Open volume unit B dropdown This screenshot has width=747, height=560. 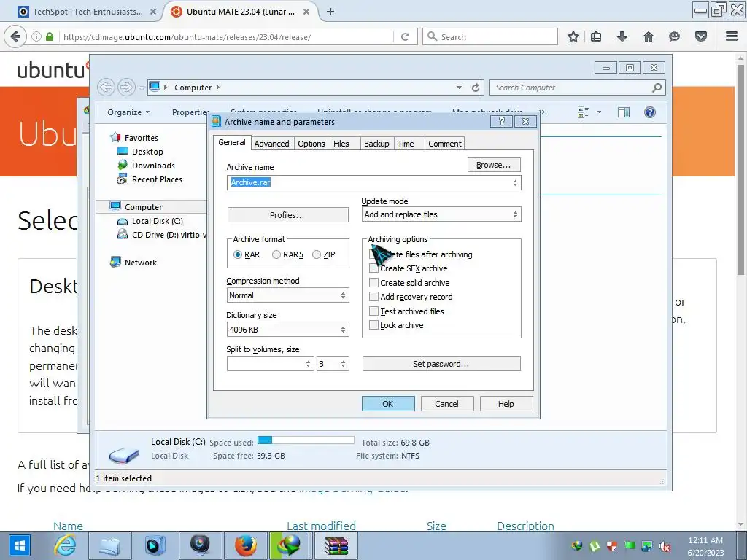[333, 364]
